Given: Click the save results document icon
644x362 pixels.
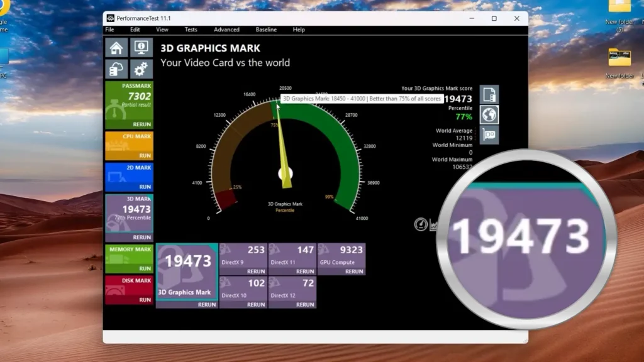Looking at the screenshot, I should tap(489, 95).
